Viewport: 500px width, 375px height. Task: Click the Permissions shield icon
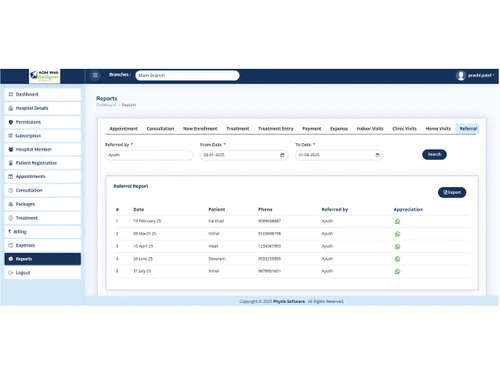(11, 122)
